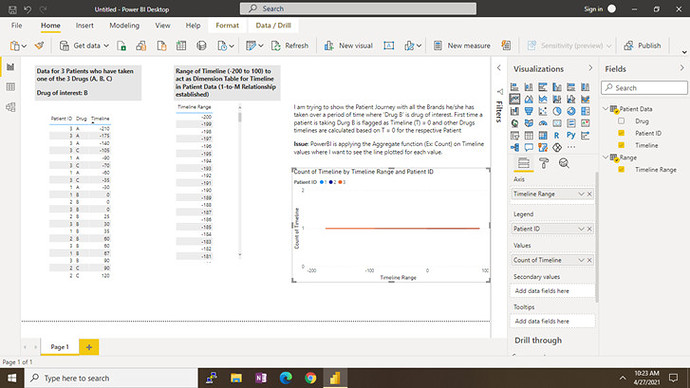This screenshot has width=690, height=388.
Task: Open the Analytics magnifier pane
Action: [x=564, y=163]
